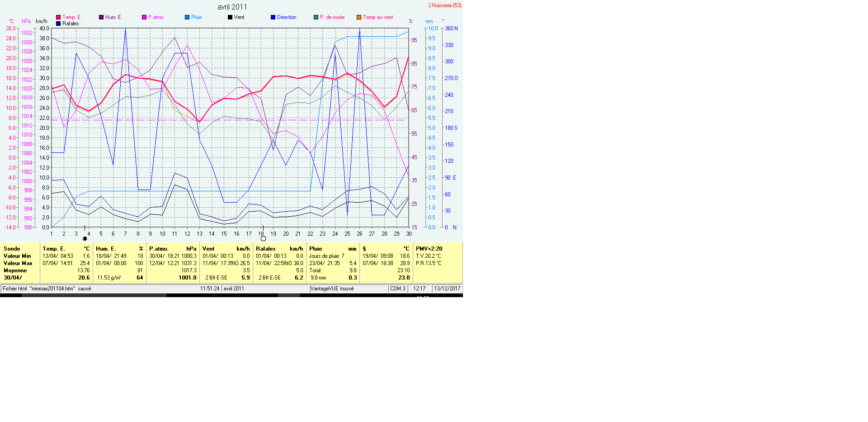Click the '1017.3' average pressure value
The height and width of the screenshot is (422, 868).
click(189, 270)
